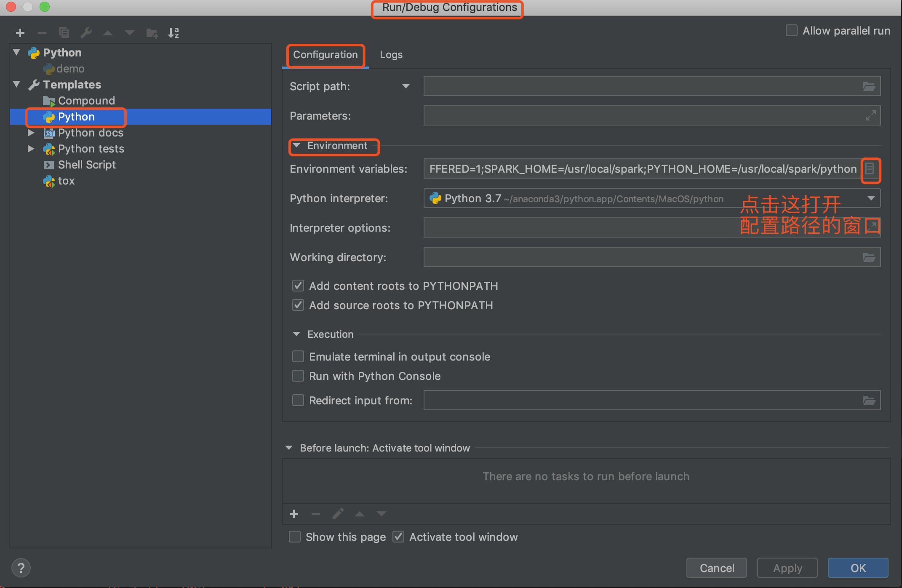Click the OK button
Screen dimensions: 902x588
click(x=858, y=568)
